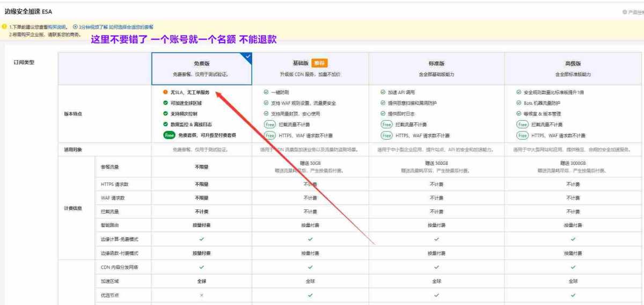Select the 标准版 standard plan column
Screen dimensions: 644x305
coord(436,68)
